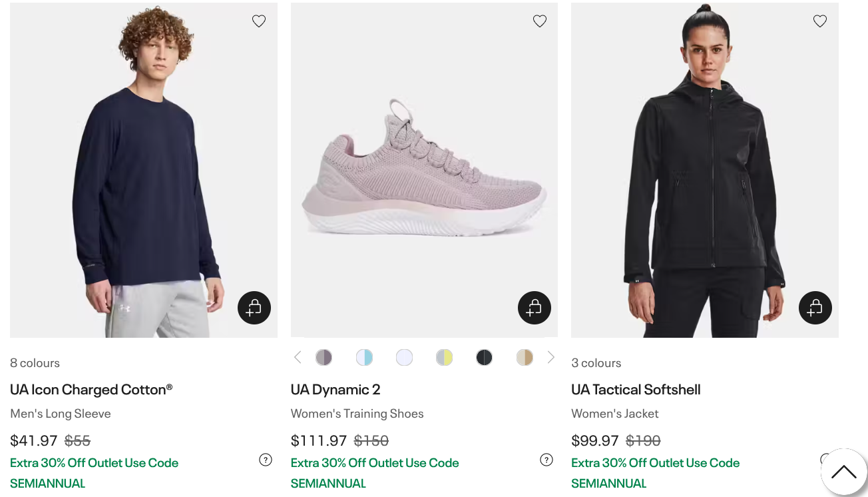The image size is (868, 497).
Task: Show next colour options with right chevron
Action: tap(550, 357)
